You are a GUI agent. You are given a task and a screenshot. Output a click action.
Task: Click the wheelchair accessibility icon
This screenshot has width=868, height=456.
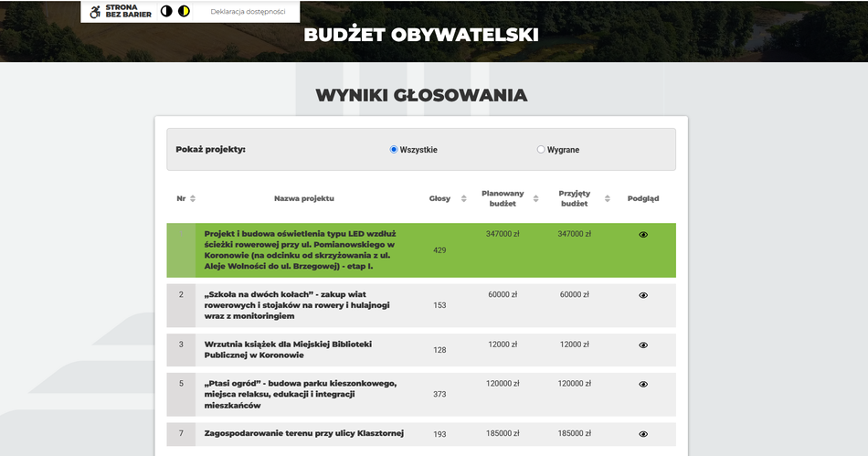coord(95,12)
